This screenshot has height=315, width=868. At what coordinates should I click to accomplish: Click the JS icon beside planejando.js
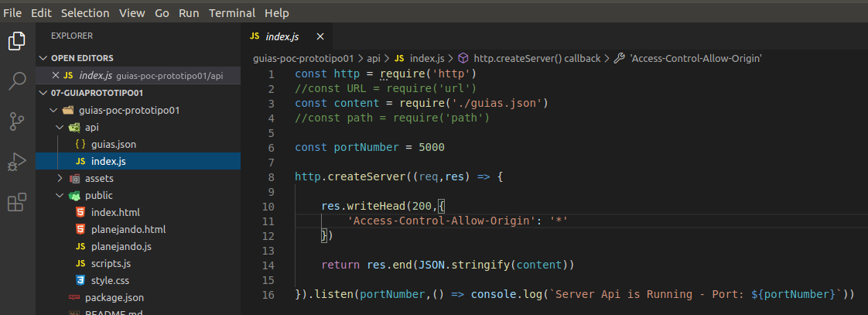(x=80, y=246)
